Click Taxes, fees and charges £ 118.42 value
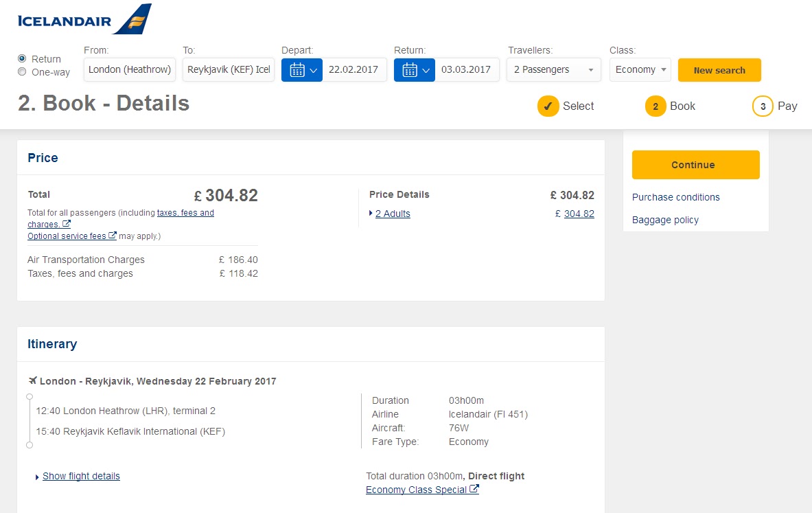Viewport: 812px width, 513px height. tap(238, 273)
